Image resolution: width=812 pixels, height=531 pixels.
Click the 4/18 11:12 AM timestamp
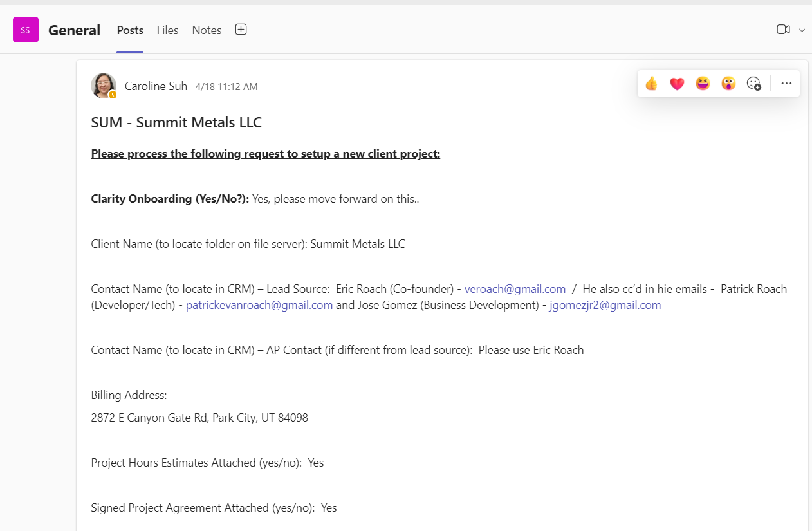[226, 87]
